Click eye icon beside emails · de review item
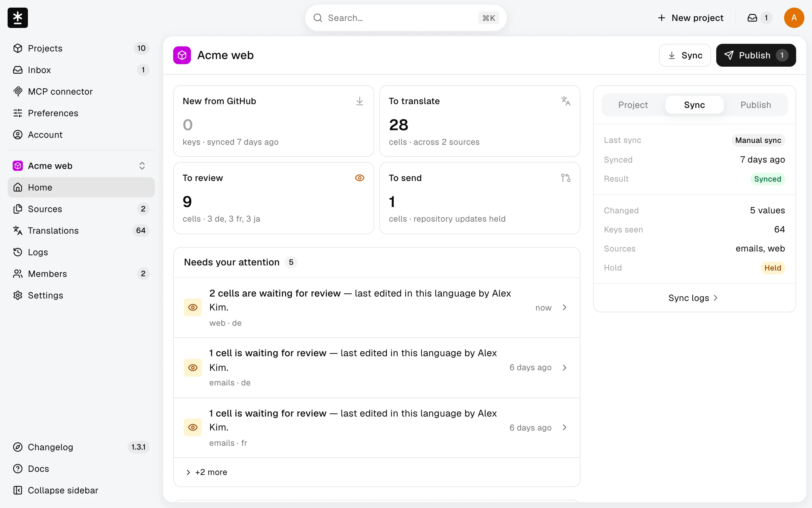 (x=193, y=368)
